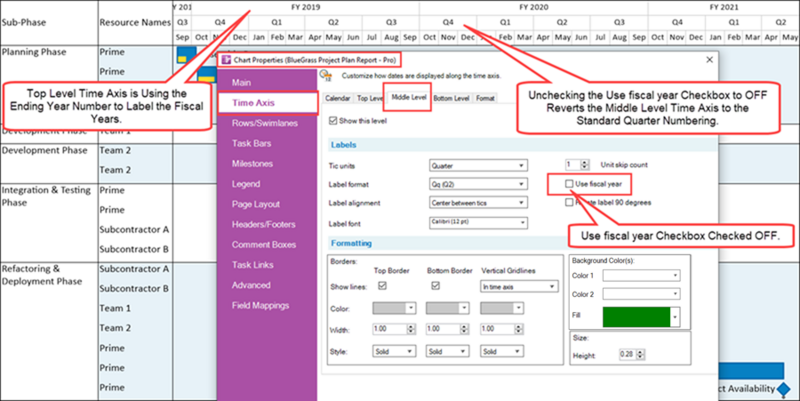The image size is (800, 401).
Task: Open the Label font dropdown
Action: pos(478,222)
